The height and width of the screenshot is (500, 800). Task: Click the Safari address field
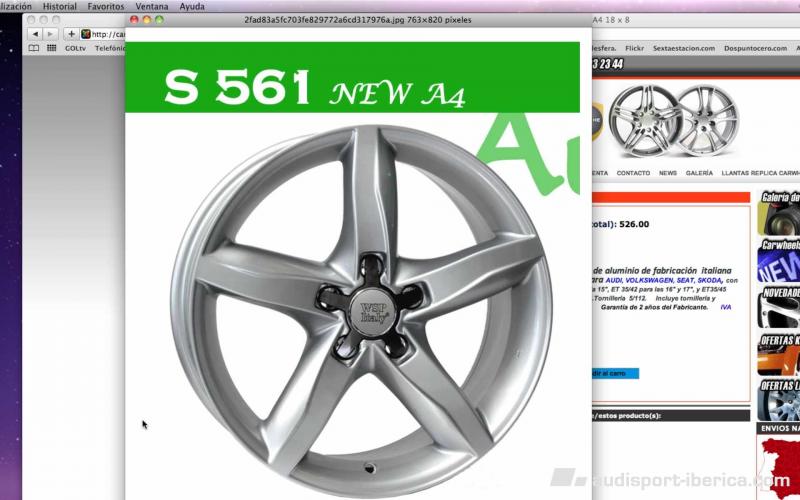pos(103,34)
